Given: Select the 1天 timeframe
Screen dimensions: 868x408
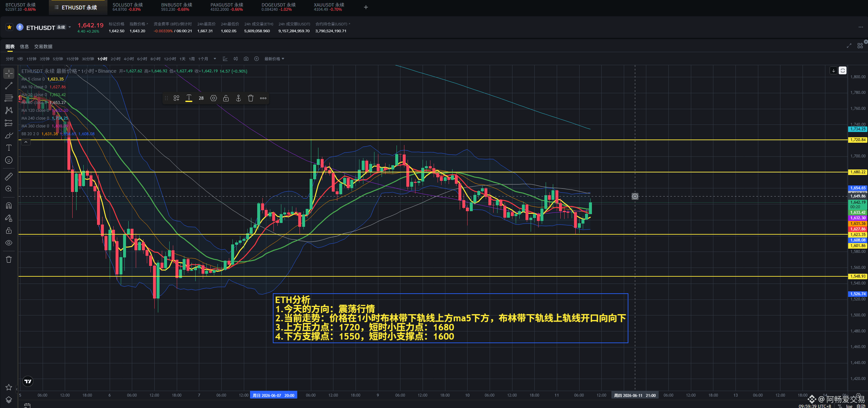Looking at the screenshot, I should click(x=182, y=59).
